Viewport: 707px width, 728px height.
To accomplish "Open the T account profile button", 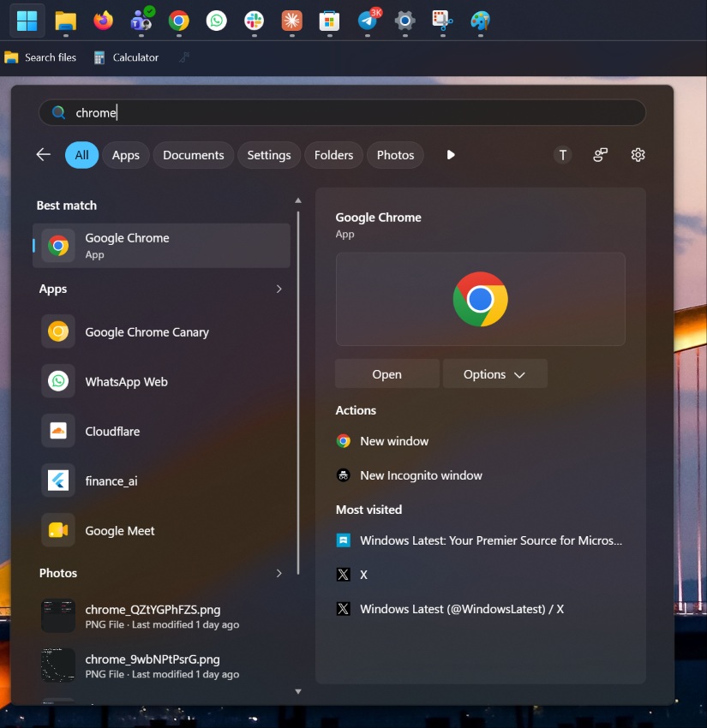I will click(562, 155).
